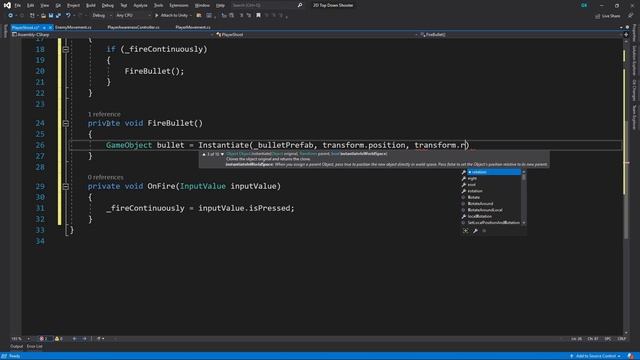Click the Save icon in toolbar

click(51, 16)
